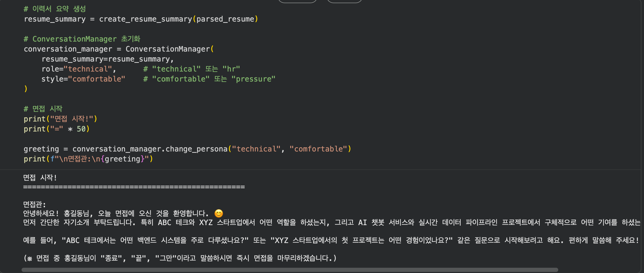The image size is (644, 273).
Task: Click the comment # 면접 시작
Action: 43,109
